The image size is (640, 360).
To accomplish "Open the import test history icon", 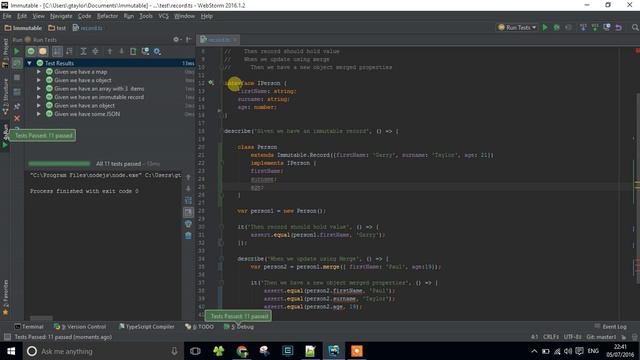I will [x=145, y=51].
